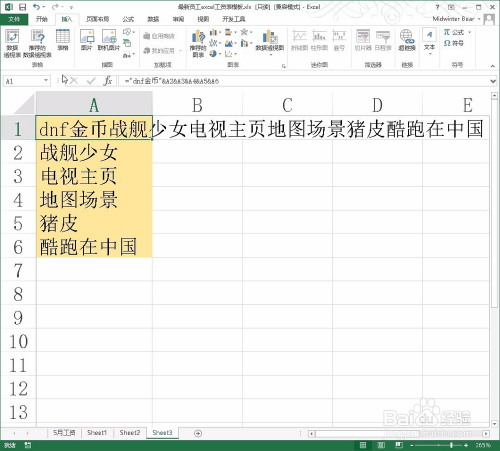The width and height of the screenshot is (500, 451).
Task: Open the Shapes gallery icon
Action: point(128,32)
